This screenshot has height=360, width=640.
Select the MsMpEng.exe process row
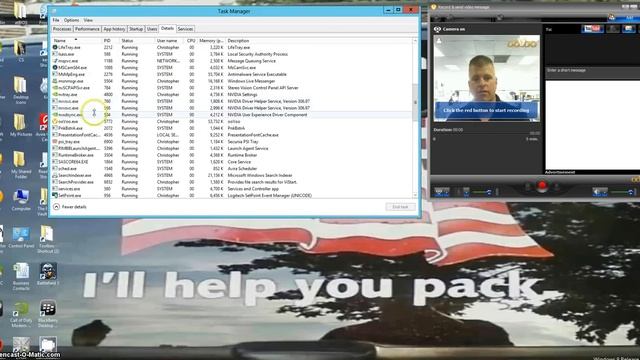[x=232, y=74]
